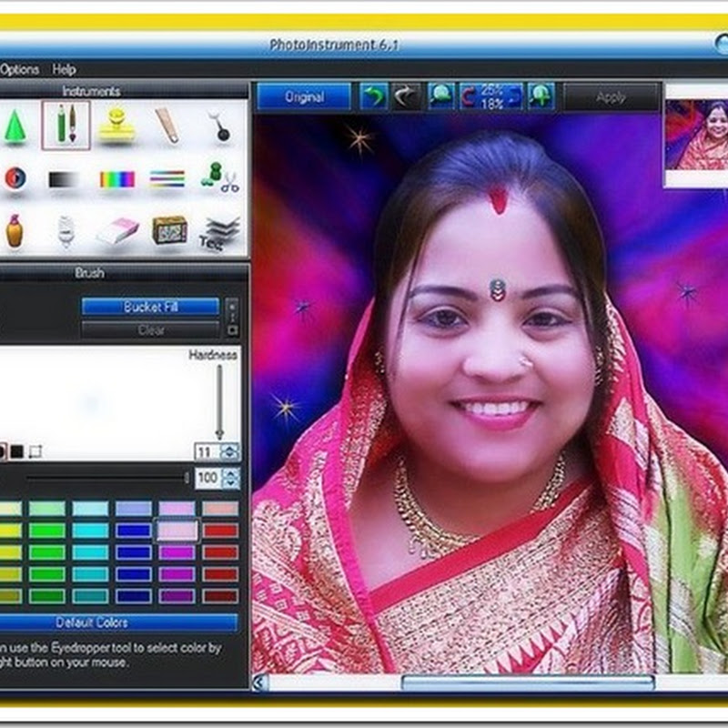728x728 pixels.
Task: Click the Bucket Fill button
Action: point(150,307)
